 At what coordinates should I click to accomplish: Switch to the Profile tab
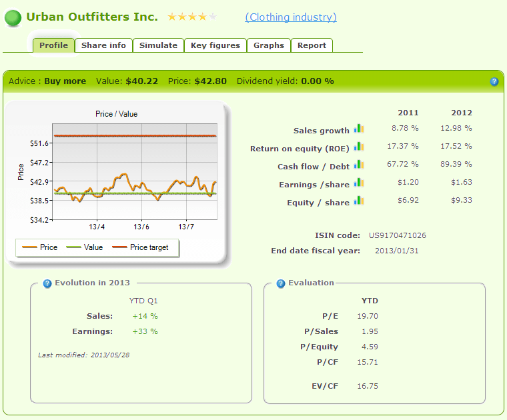53,45
